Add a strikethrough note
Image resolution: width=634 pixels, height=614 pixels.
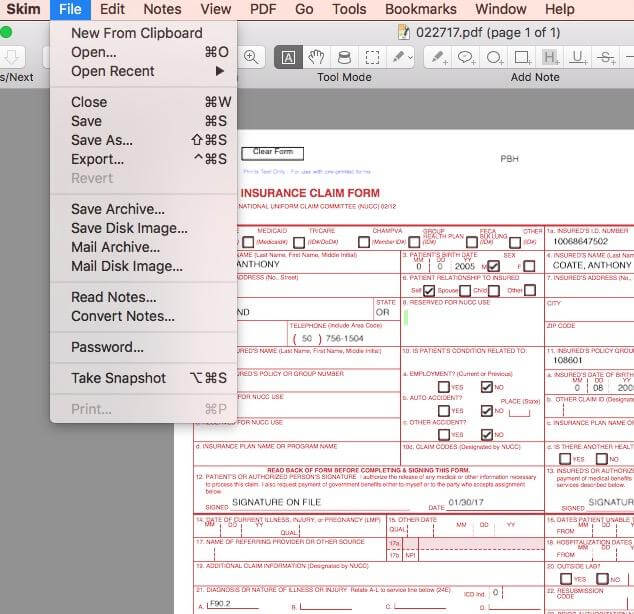606,57
